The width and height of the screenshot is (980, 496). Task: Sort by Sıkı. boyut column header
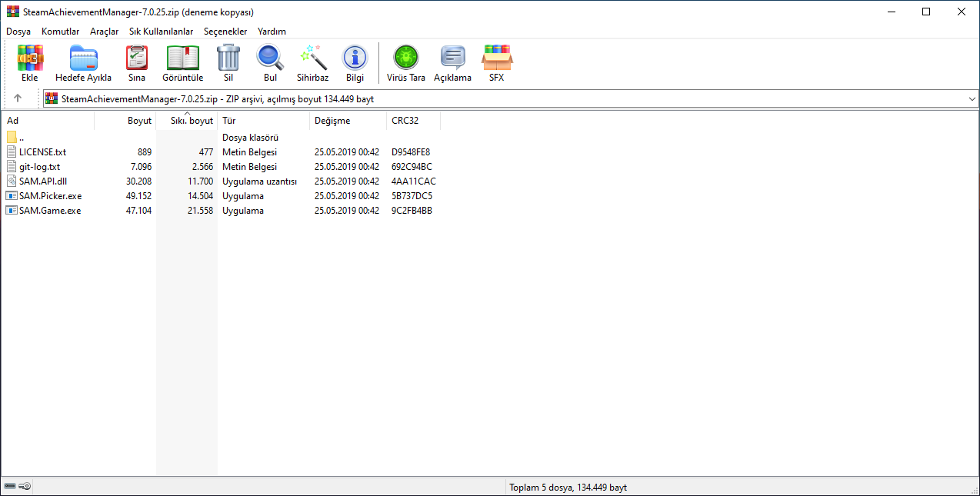[x=187, y=121]
